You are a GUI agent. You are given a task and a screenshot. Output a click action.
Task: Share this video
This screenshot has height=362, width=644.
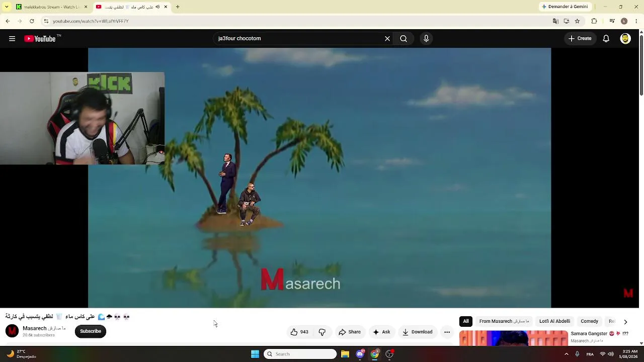350,332
